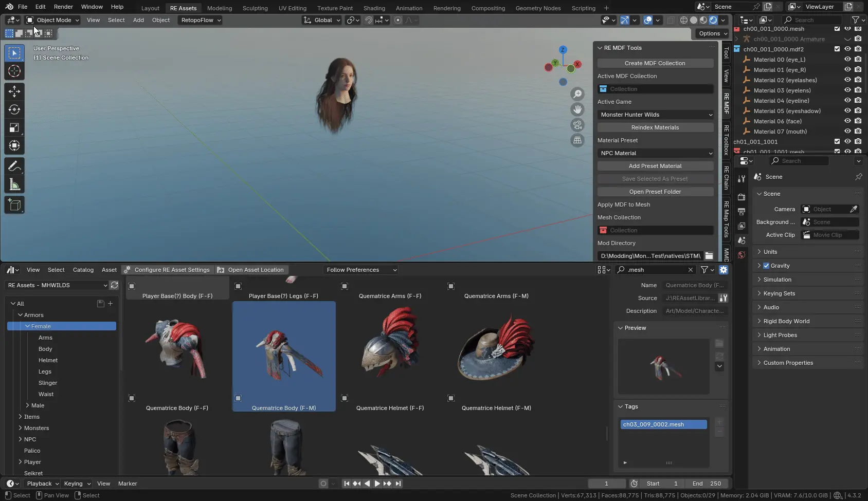The height and width of the screenshot is (501, 868).
Task: Activate the Select Box tool
Action: pyautogui.click(x=14, y=53)
